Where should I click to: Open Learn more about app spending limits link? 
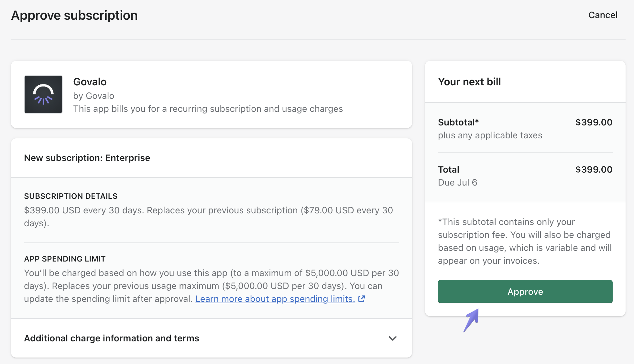(x=275, y=299)
